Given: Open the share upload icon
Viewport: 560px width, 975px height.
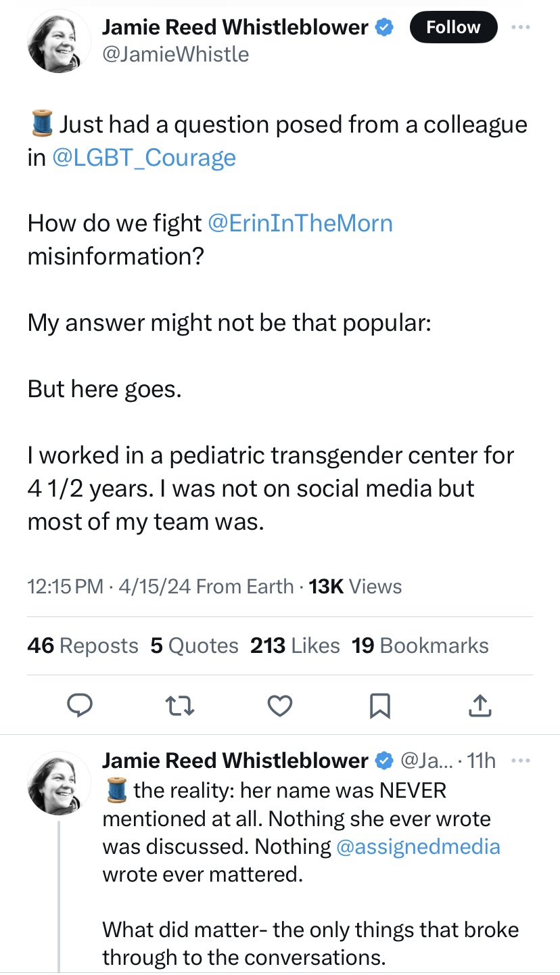Looking at the screenshot, I should click(x=480, y=706).
